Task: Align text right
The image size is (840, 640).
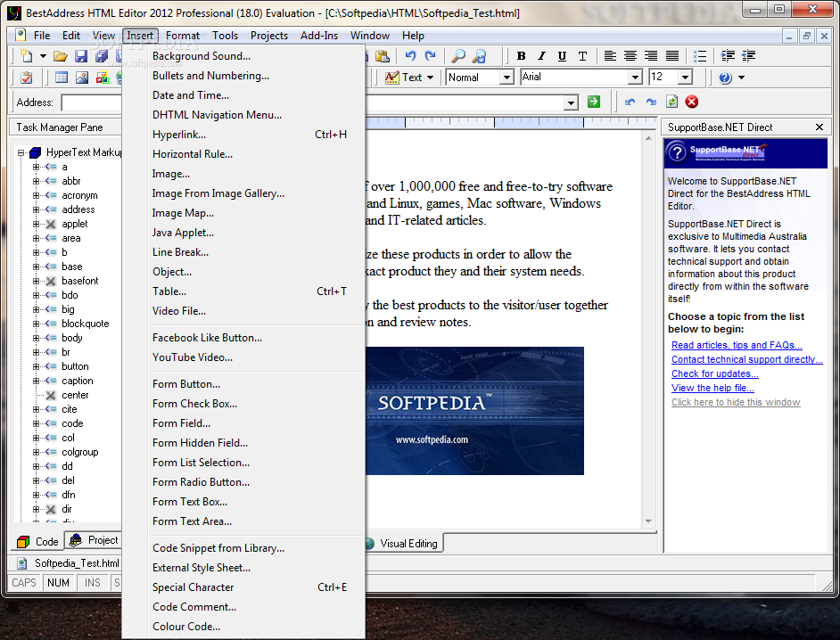Action: [651, 55]
